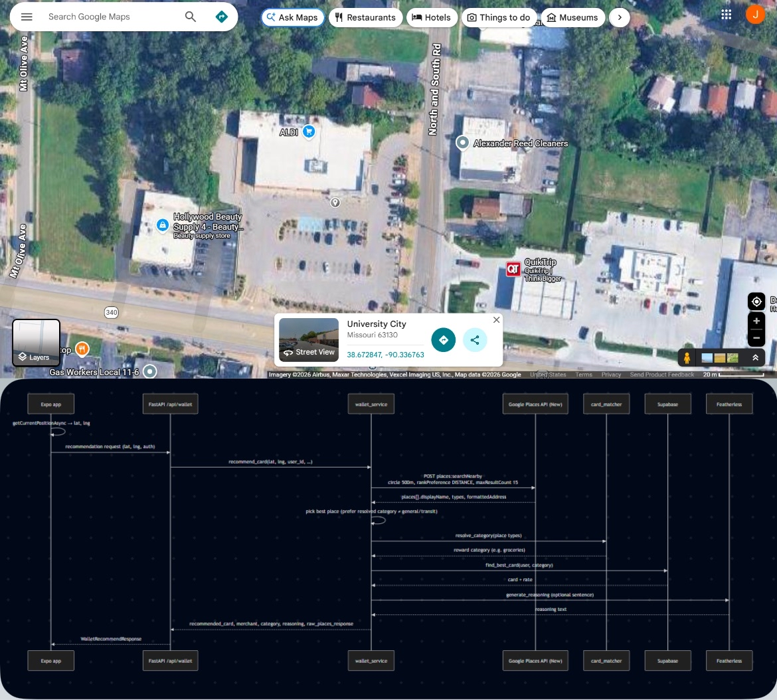Select top FastAPI /api/wallet diagram box
The width and height of the screenshot is (777, 700).
[171, 404]
